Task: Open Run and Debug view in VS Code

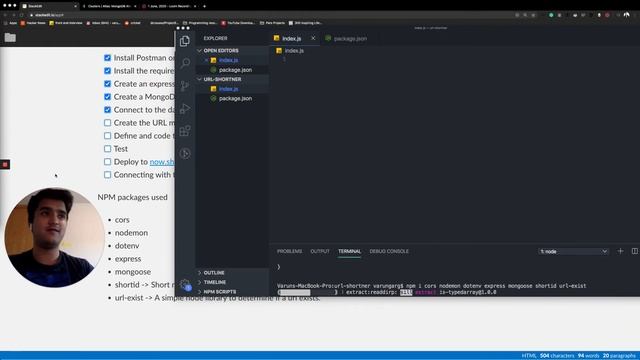Action: point(185,109)
